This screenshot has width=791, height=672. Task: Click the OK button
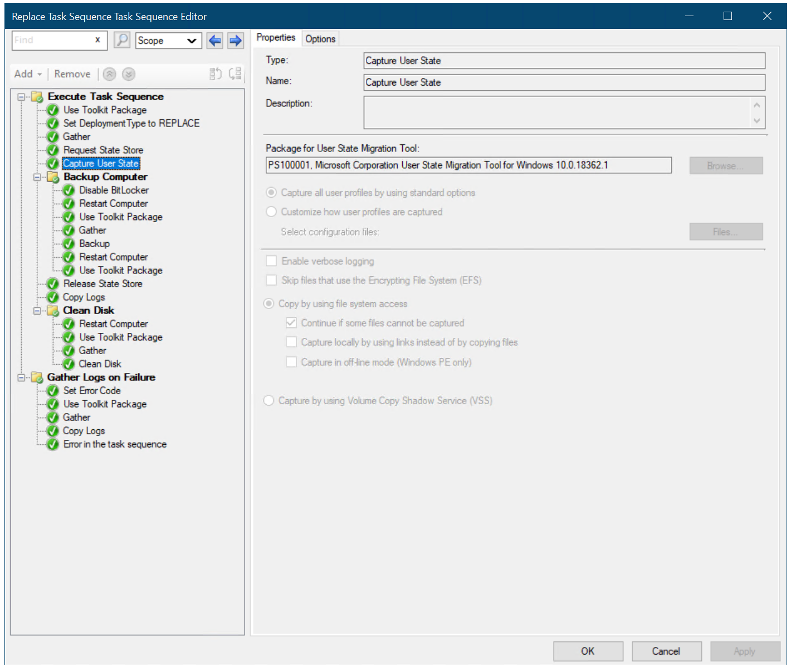pos(588,651)
